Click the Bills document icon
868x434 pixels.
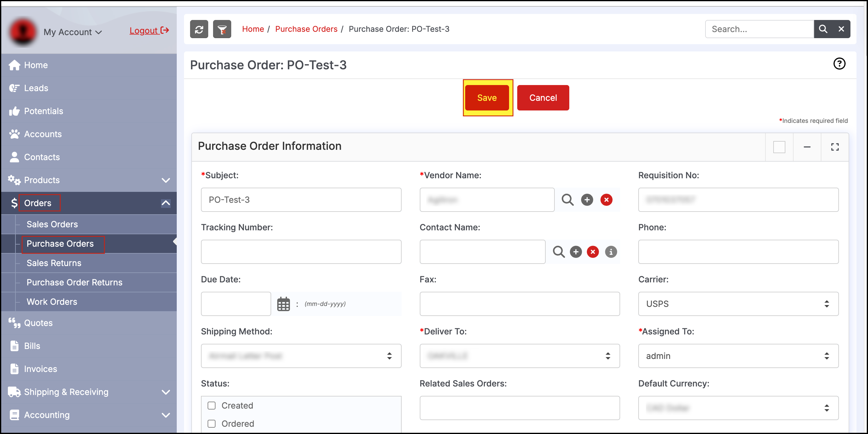point(15,346)
